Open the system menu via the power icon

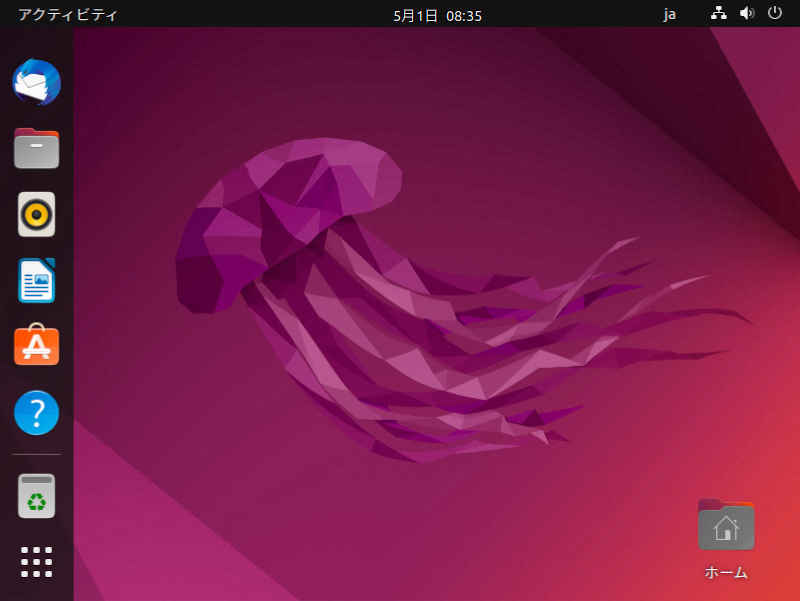(x=775, y=14)
